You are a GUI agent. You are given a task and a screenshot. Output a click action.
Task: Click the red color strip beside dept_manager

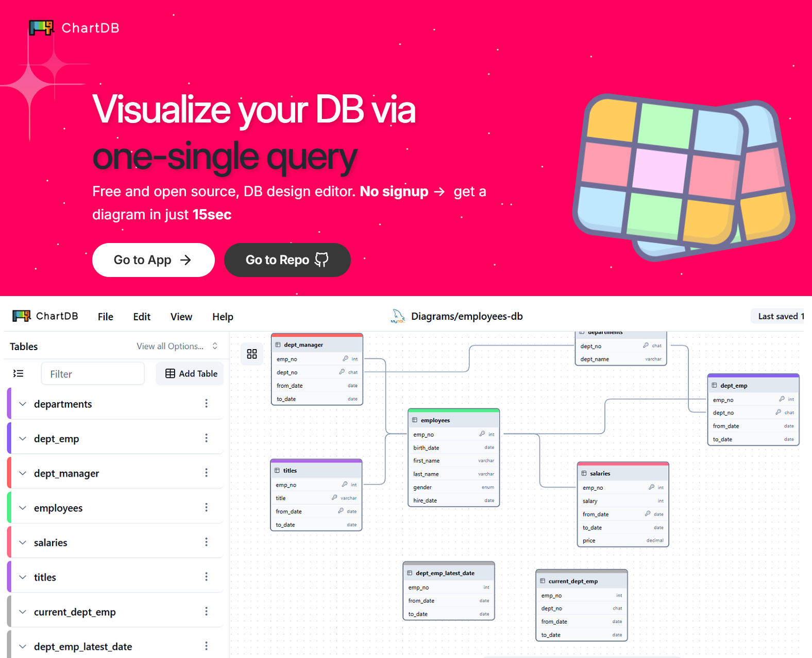(x=9, y=473)
